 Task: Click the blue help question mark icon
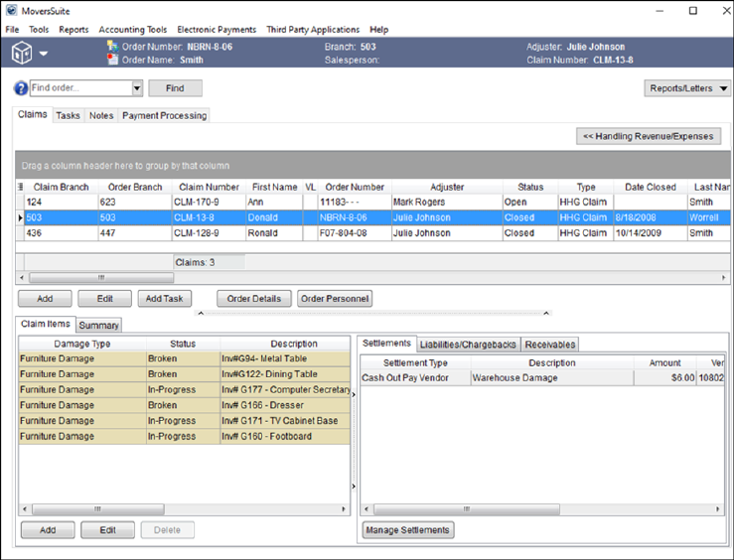pos(21,88)
